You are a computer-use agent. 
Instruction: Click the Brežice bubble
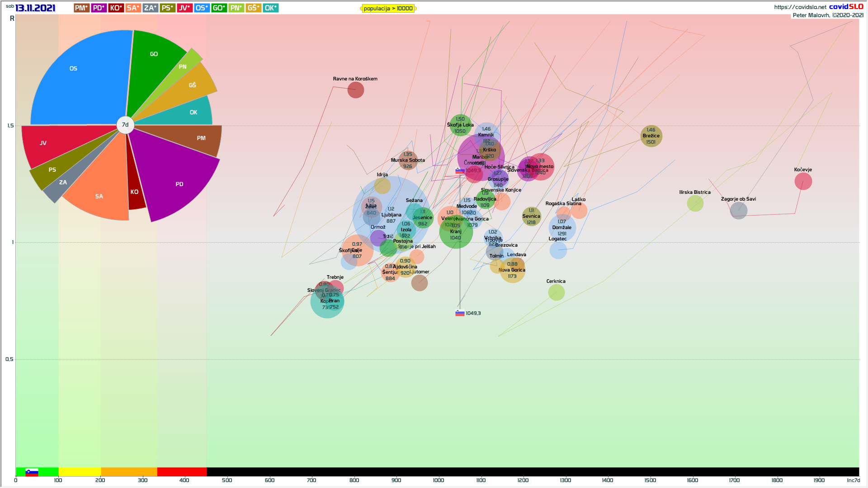(x=651, y=136)
